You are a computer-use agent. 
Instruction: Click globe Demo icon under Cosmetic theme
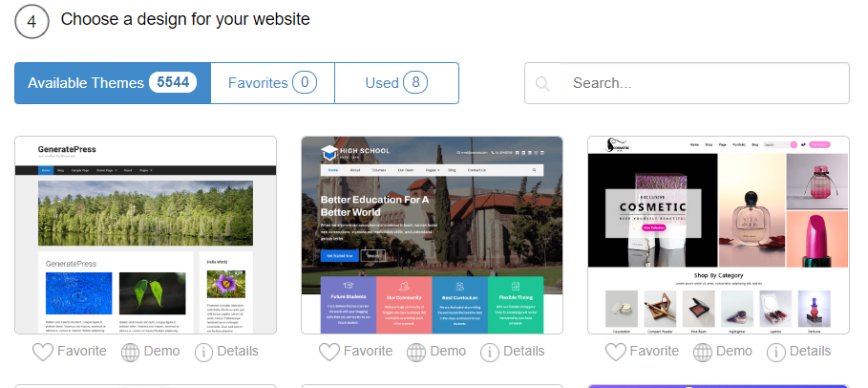tap(703, 352)
